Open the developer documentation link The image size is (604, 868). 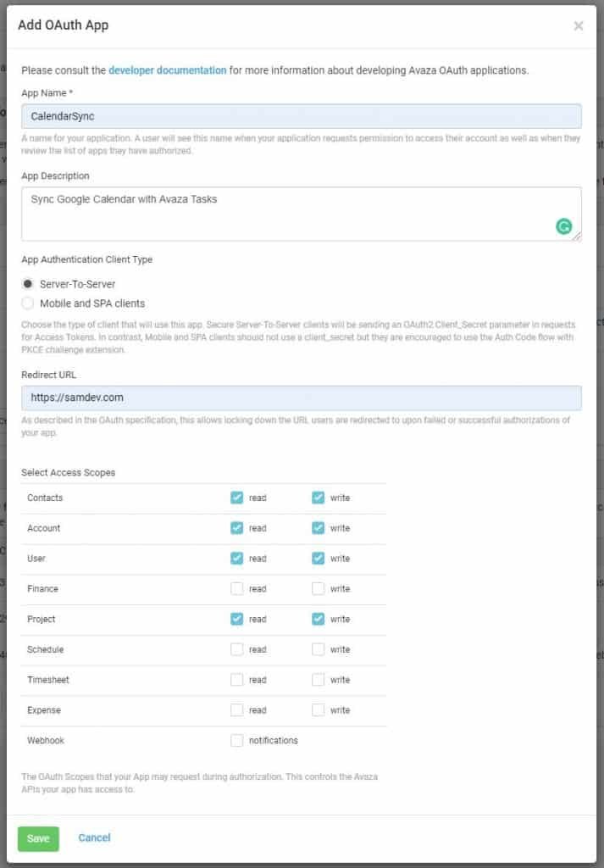(x=167, y=70)
